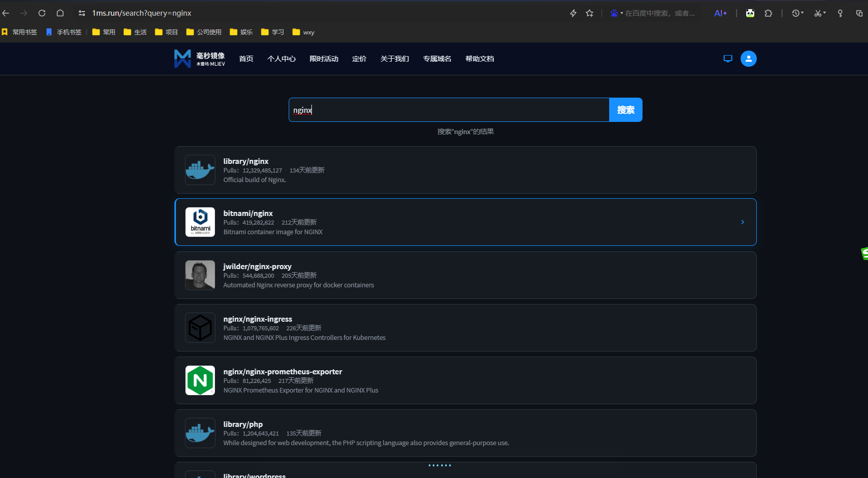
Task: Open 帮助文档 navigation item
Action: pos(480,59)
